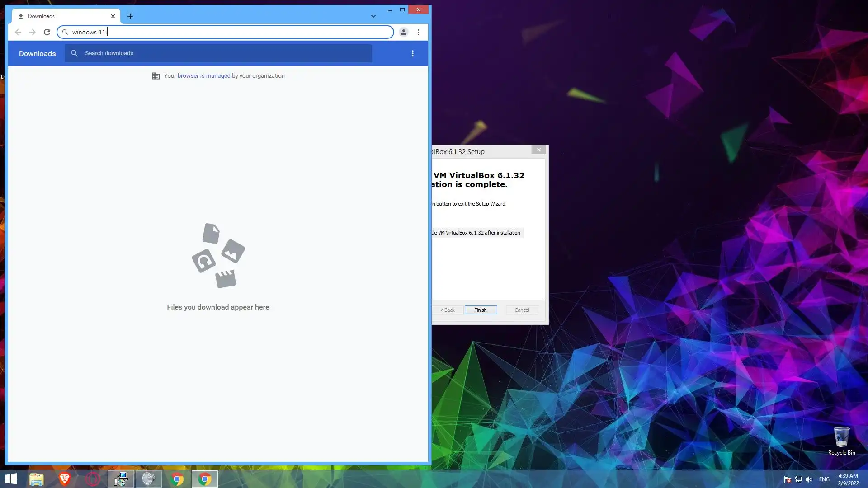The width and height of the screenshot is (868, 488).
Task: Open Brave browser from the taskbar
Action: click(x=65, y=479)
